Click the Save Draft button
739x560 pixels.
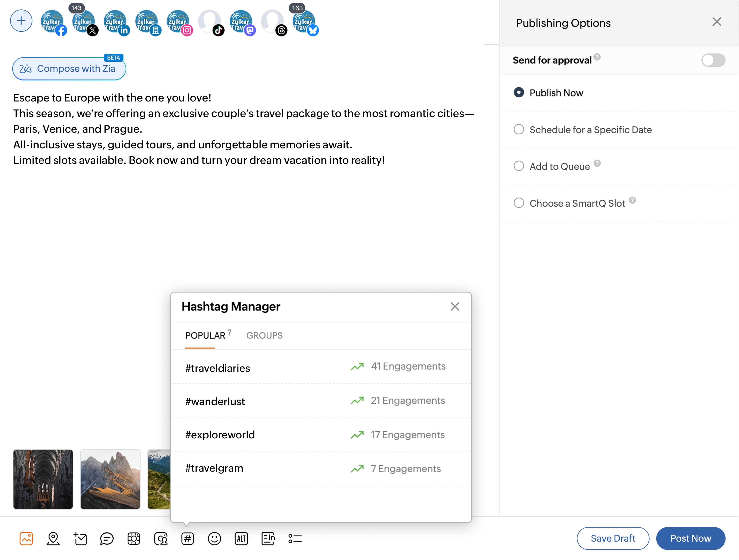(613, 538)
